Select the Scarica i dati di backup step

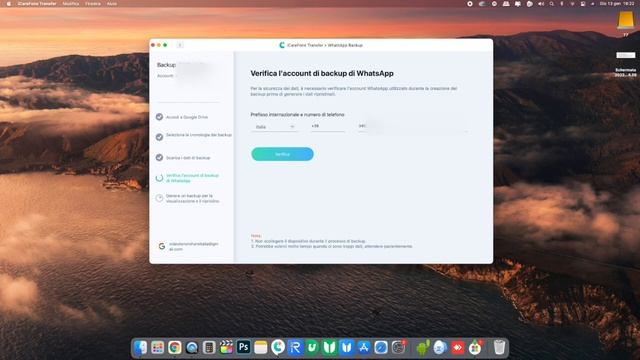(x=188, y=158)
